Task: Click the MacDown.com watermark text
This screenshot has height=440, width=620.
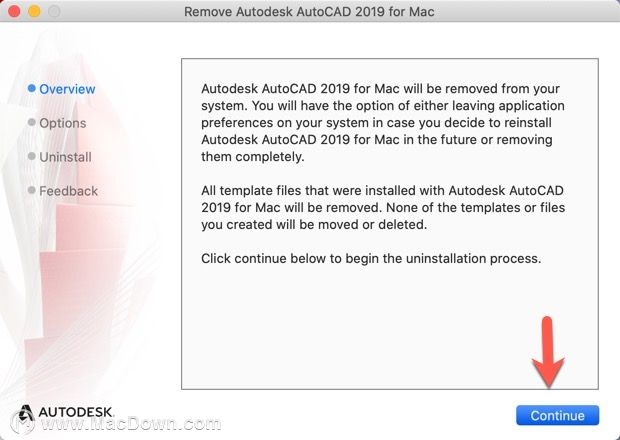Action: 130,424
